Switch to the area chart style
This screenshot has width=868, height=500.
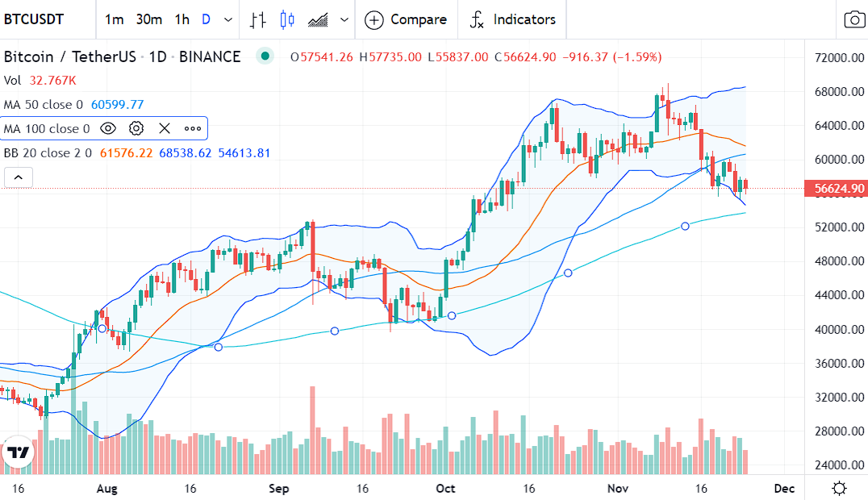click(x=319, y=19)
